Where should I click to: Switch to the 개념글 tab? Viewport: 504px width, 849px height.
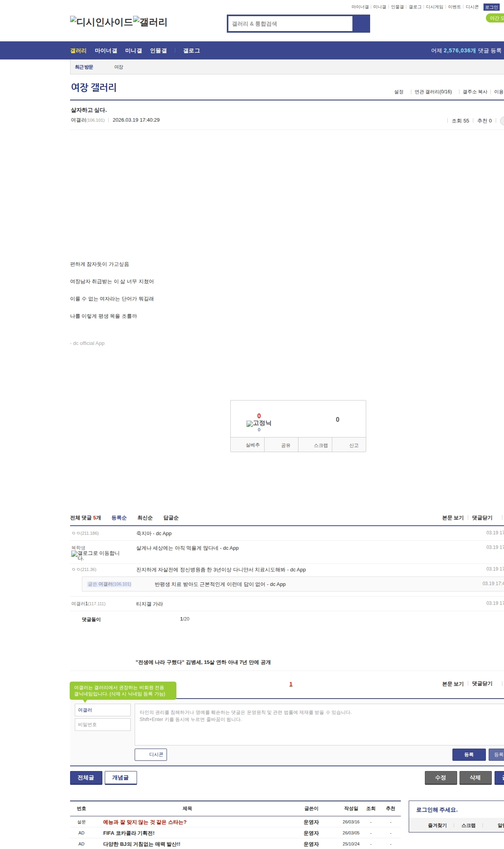120,778
